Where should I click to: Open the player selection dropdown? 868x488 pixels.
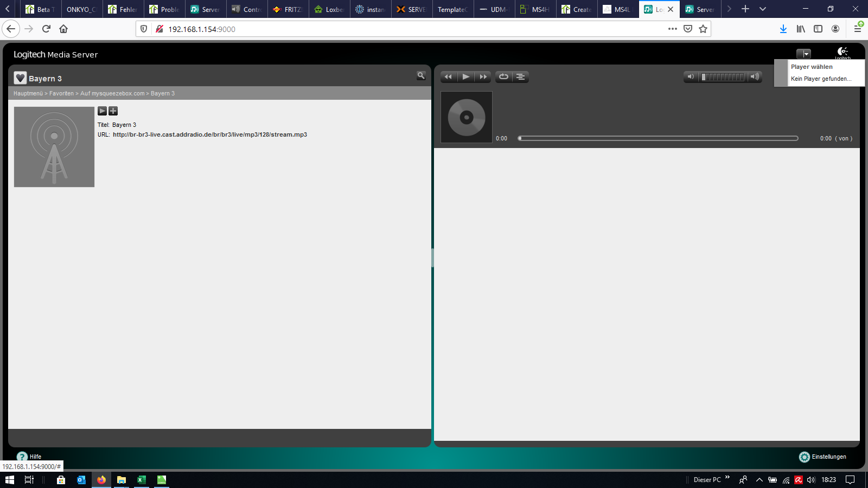(803, 54)
